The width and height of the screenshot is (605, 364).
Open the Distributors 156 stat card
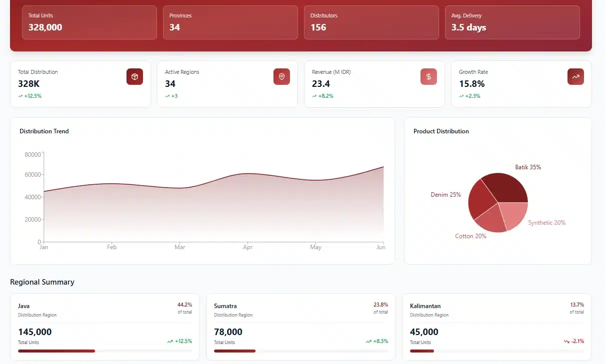[x=371, y=22]
